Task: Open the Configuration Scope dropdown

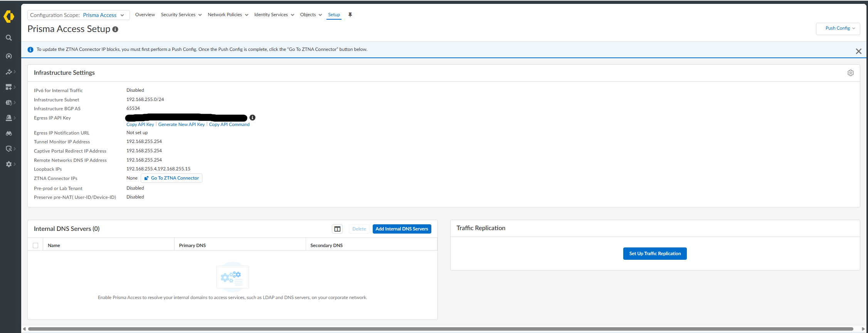Action: (79, 15)
